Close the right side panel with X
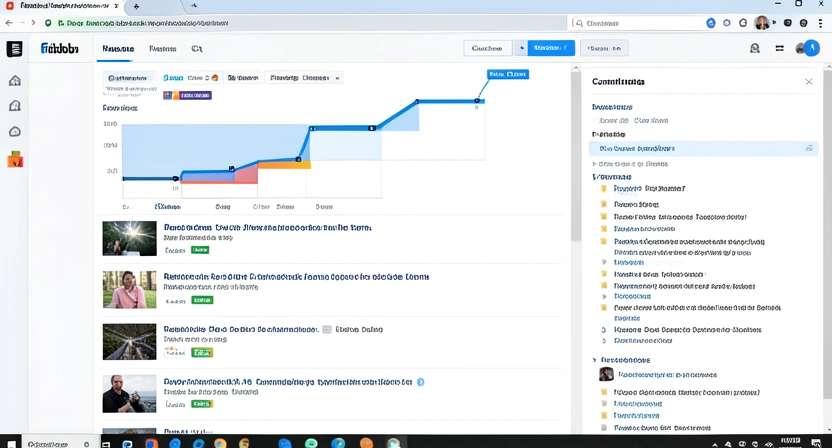 [x=809, y=82]
